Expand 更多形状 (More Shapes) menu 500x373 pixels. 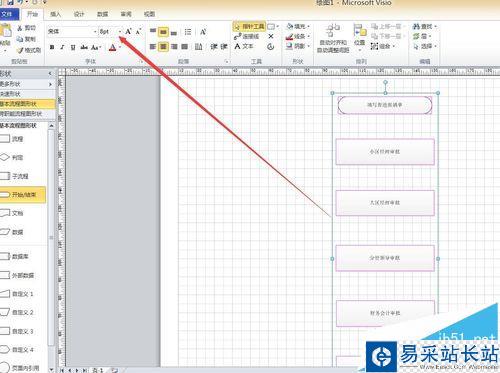coord(27,84)
